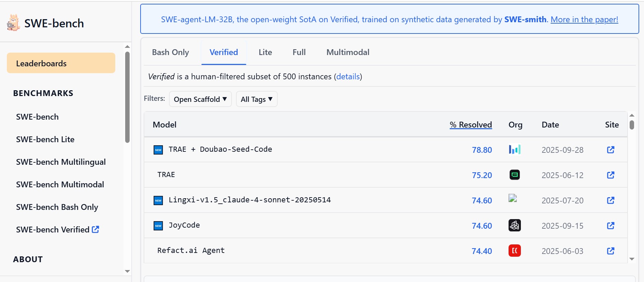Click the sidebar vertical scrollbar thumb
Screen dimensions: 644x282
click(127, 97)
